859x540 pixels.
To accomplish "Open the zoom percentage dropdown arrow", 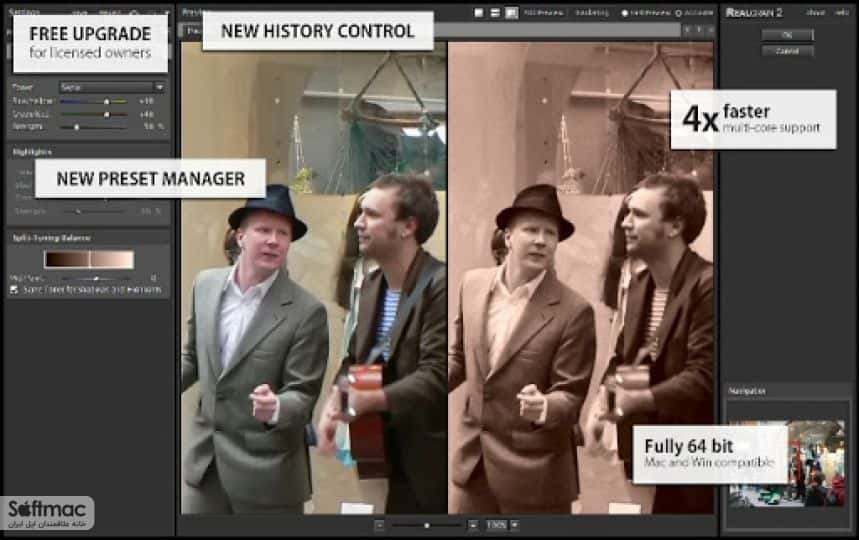I will tap(514, 525).
